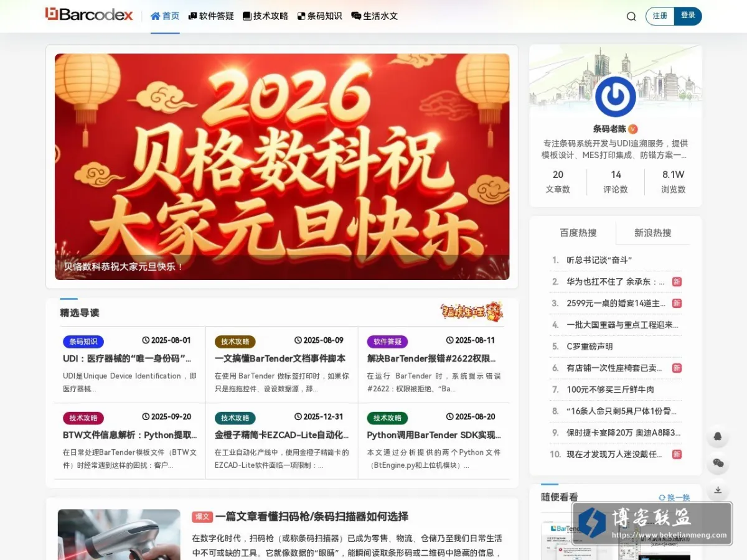Open article 金橙子精简卡EZCAD-Lite自动化
The height and width of the screenshot is (560, 747).
tap(282, 435)
